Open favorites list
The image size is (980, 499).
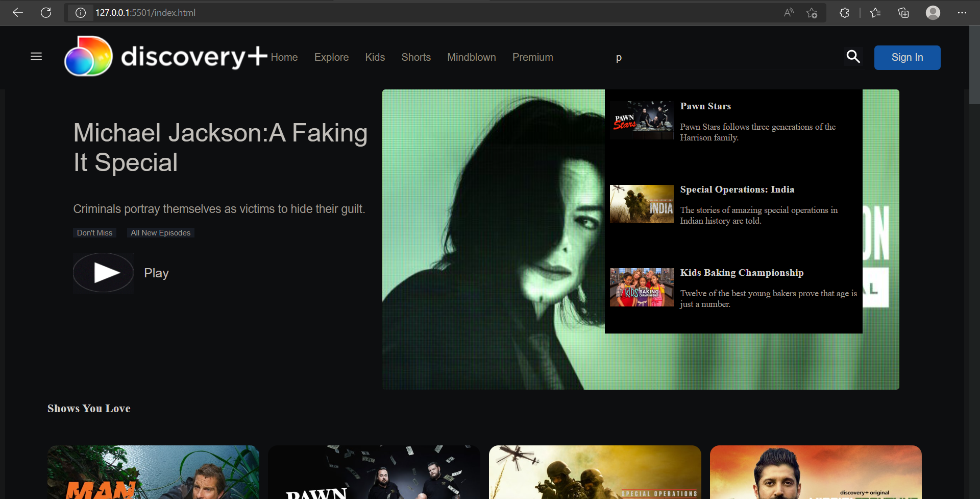[x=875, y=13]
